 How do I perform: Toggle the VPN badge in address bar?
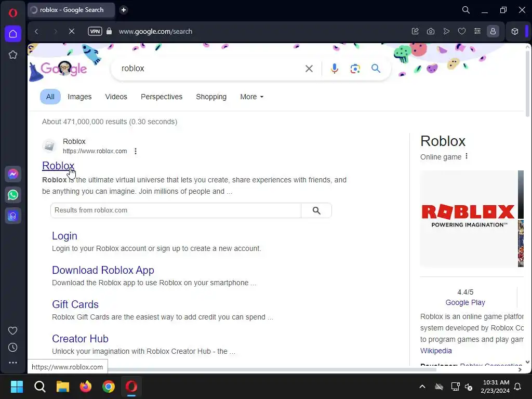tap(95, 31)
